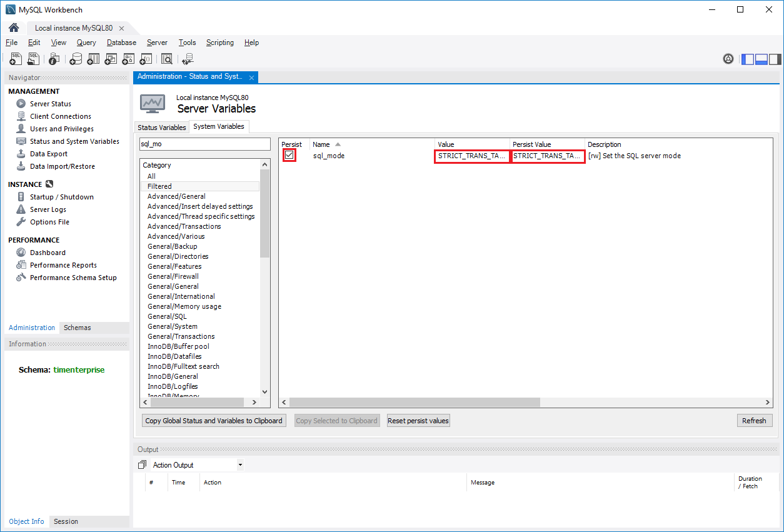The width and height of the screenshot is (784, 532).
Task: Click sql_mode Persist Value cell
Action: pos(548,156)
